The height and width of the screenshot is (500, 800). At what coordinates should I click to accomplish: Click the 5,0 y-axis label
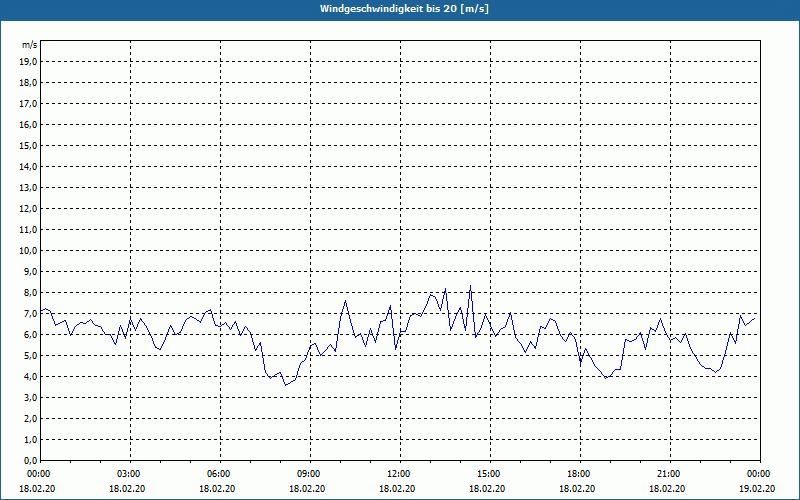31,356
